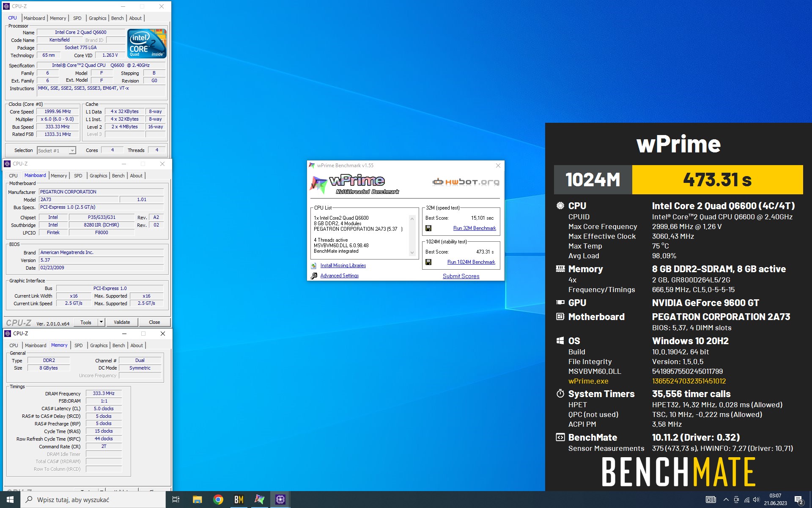812x508 pixels.
Task: Open About tab in top CPU-Z window
Action: (x=135, y=18)
